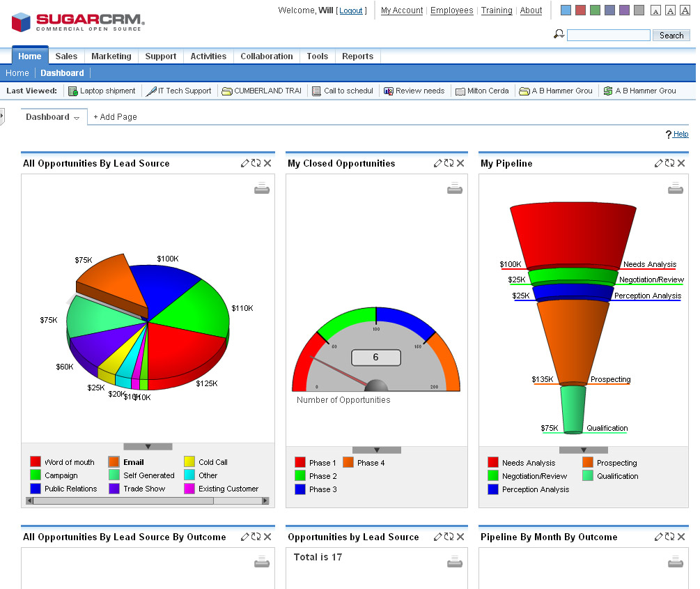The height and width of the screenshot is (589, 700).
Task: Click the printer icon in My Pipeline chart
Action: click(675, 188)
